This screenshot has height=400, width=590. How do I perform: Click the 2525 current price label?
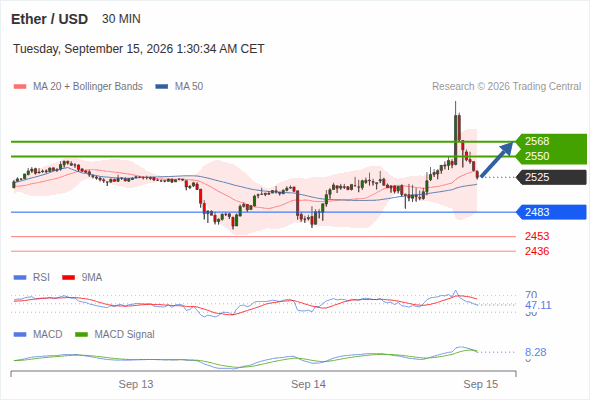[551, 177]
